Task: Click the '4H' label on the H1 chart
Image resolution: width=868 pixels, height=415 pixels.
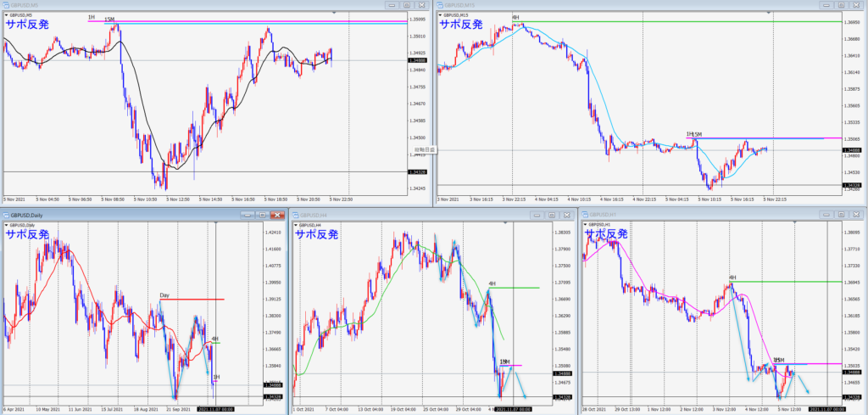Action: click(732, 278)
